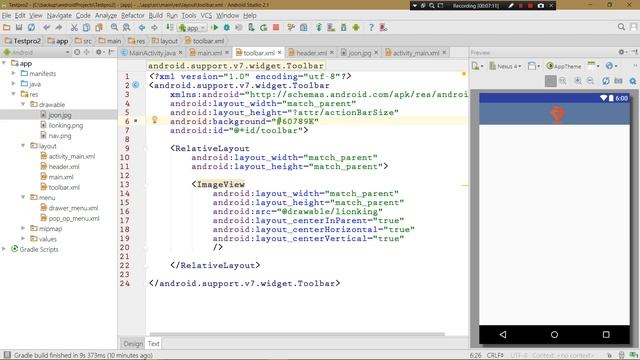The width and height of the screenshot is (640, 360).
Task: Click the Cut scissors icon
Action: [x=74, y=28]
